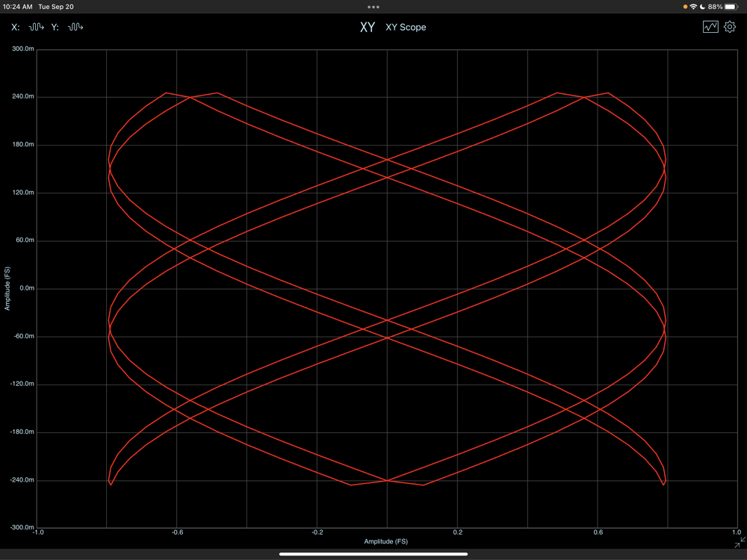The width and height of the screenshot is (747, 560).
Task: Tap the -240.0m vertical axis label
Action: pos(22,480)
